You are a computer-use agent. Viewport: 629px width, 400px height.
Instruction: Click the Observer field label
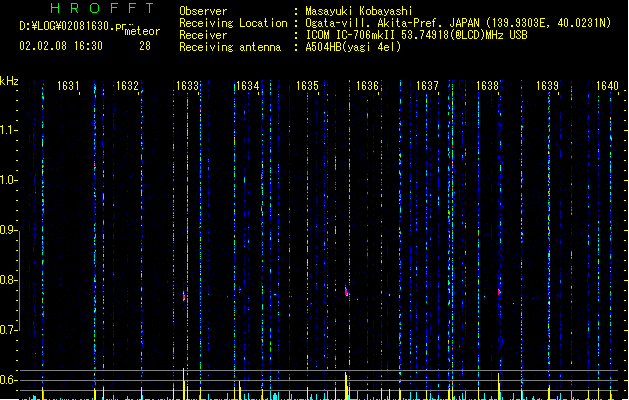point(203,11)
